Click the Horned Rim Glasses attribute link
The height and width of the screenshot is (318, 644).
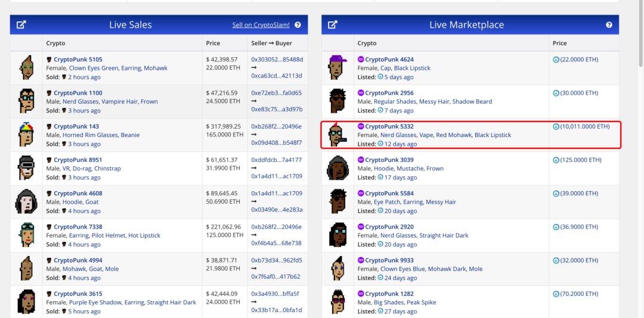point(90,135)
